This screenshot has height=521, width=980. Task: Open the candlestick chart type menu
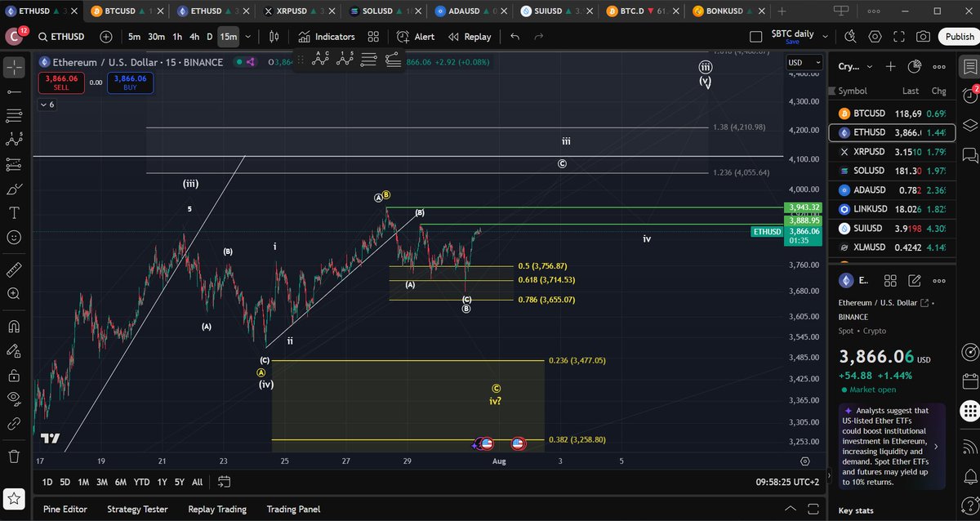(x=274, y=37)
